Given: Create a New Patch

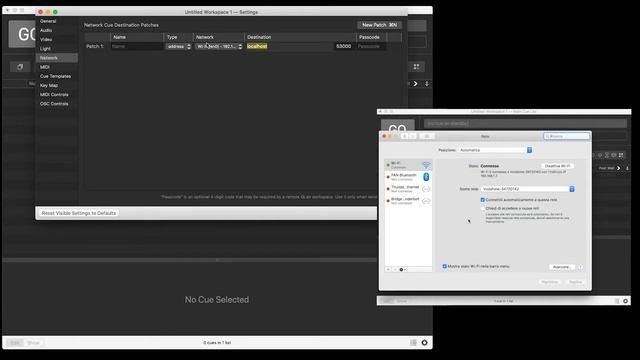Looking at the screenshot, I should [379, 25].
